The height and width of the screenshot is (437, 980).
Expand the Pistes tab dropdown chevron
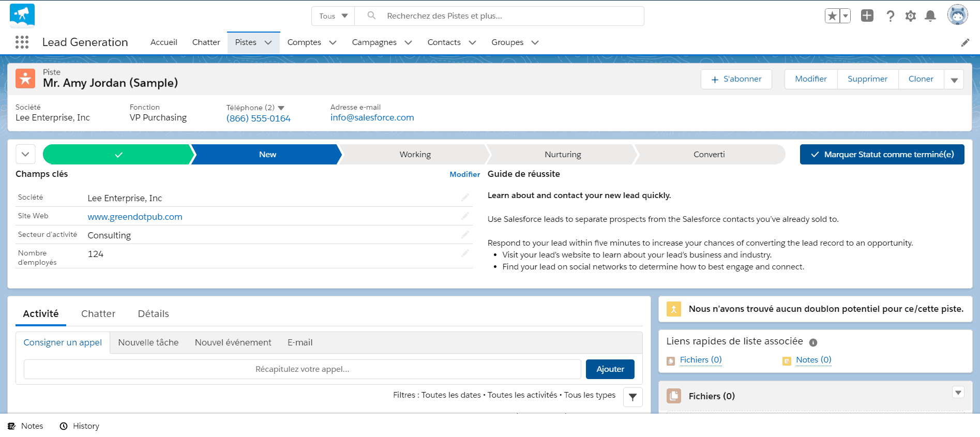(x=268, y=42)
